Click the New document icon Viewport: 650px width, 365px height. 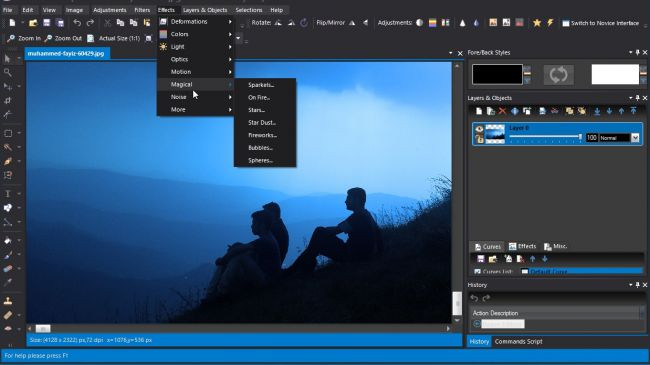click(12, 23)
